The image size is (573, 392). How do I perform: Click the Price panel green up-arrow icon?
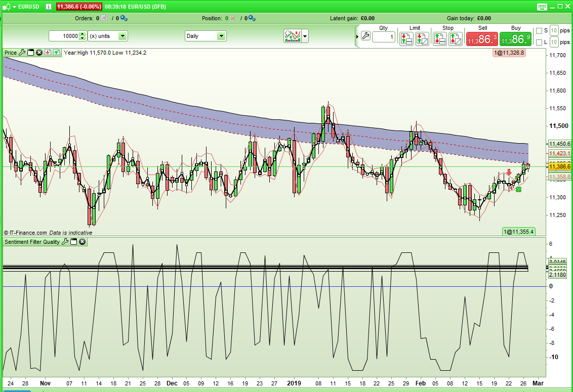[56, 53]
